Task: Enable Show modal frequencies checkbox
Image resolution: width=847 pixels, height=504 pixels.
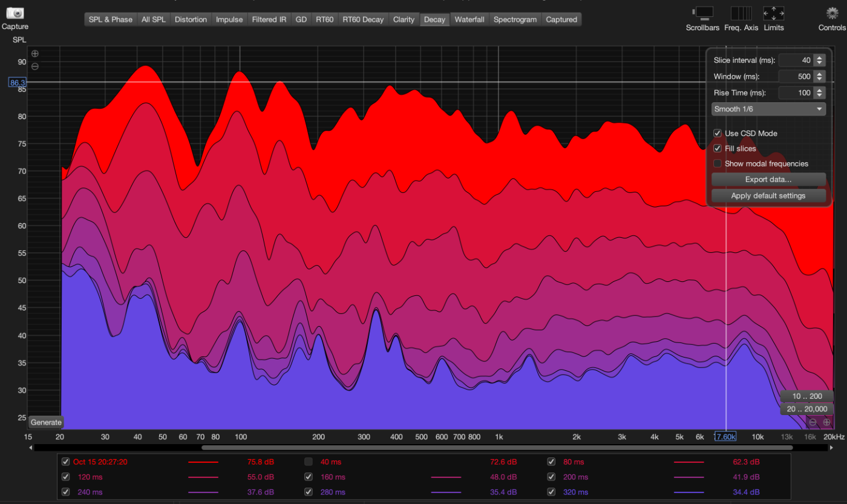Action: (718, 163)
